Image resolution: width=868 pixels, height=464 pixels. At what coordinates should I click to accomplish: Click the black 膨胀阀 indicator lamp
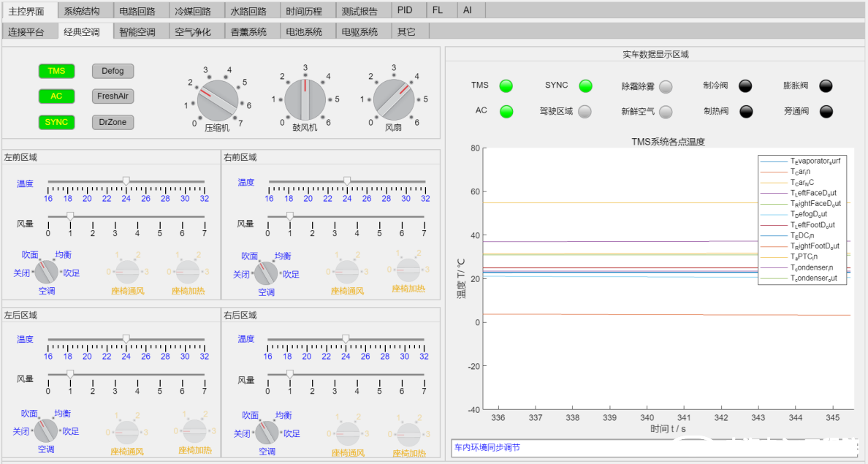[826, 86]
